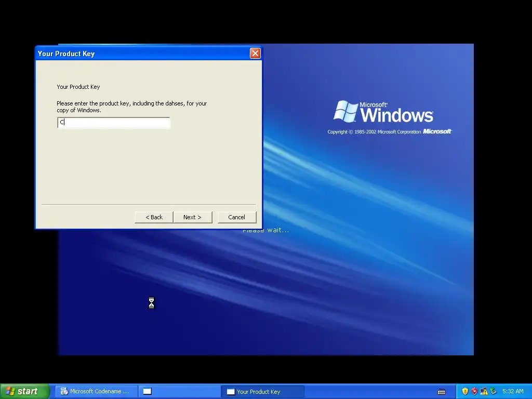Click the safely remove hardware tray icon
The height and width of the screenshot is (399, 532).
(x=494, y=391)
